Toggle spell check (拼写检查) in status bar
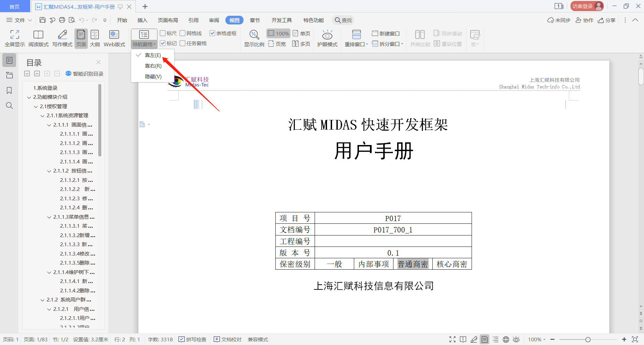The image size is (644, 345). pos(193,340)
